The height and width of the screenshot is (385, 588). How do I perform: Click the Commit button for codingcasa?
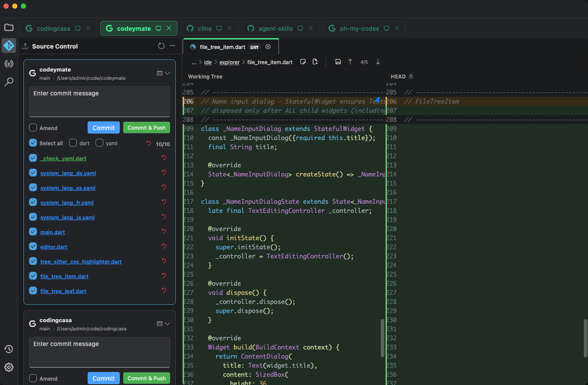coord(104,378)
